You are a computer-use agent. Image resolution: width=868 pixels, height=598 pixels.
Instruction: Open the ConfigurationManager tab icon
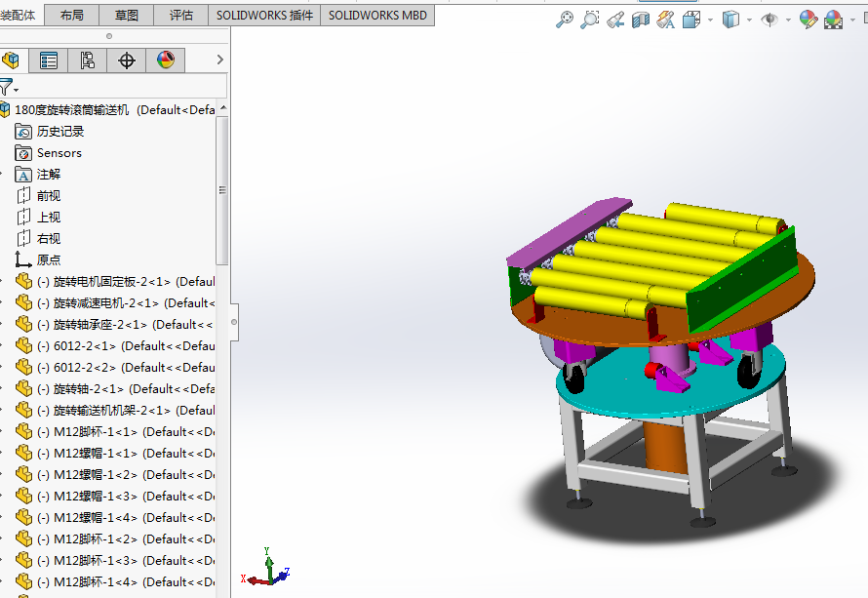(x=88, y=60)
